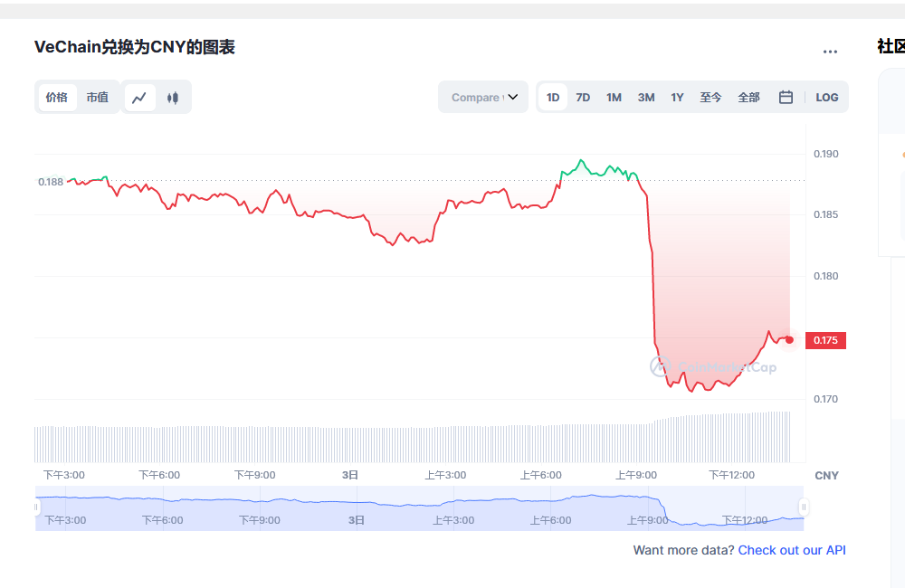The width and height of the screenshot is (905, 588).
Task: Select the 1D time range tab
Action: pos(553,98)
